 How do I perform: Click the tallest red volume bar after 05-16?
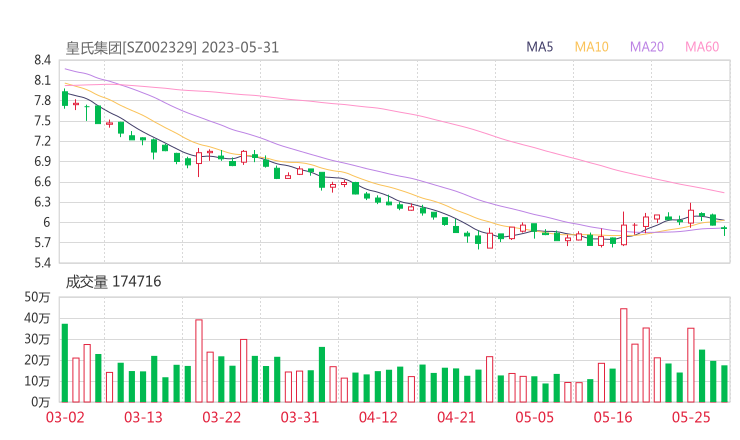click(x=623, y=355)
